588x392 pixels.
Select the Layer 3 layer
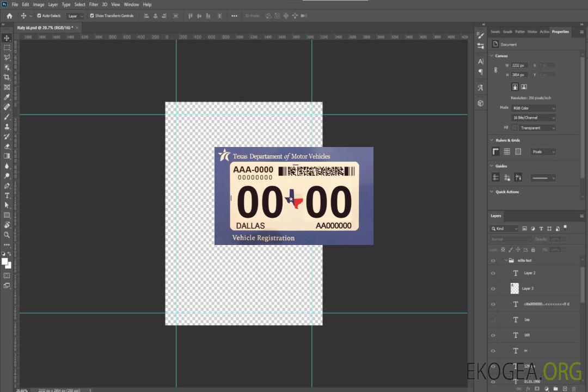point(528,289)
